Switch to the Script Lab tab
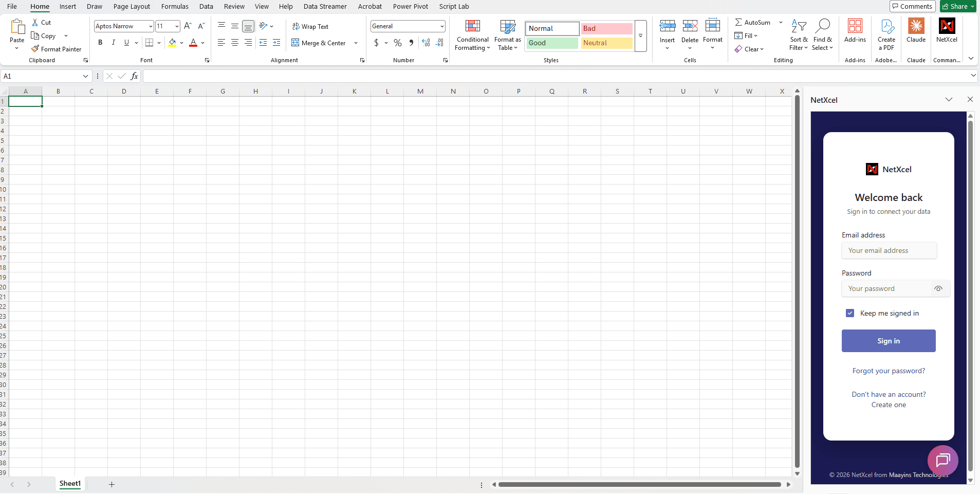 pyautogui.click(x=454, y=7)
